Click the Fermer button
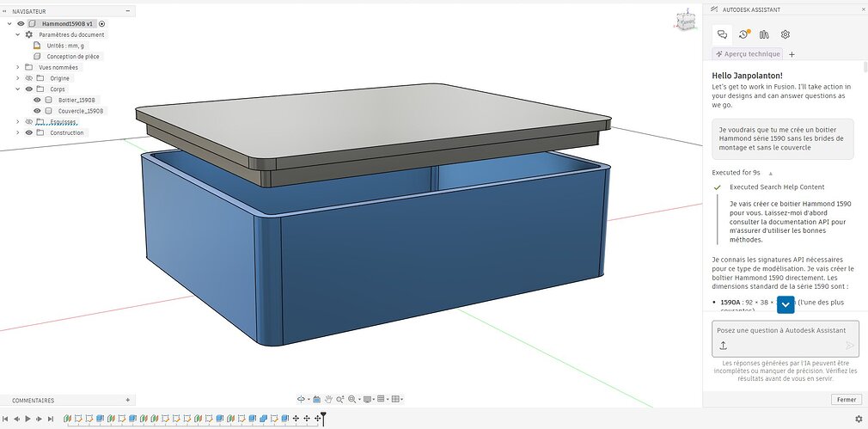 coord(847,400)
